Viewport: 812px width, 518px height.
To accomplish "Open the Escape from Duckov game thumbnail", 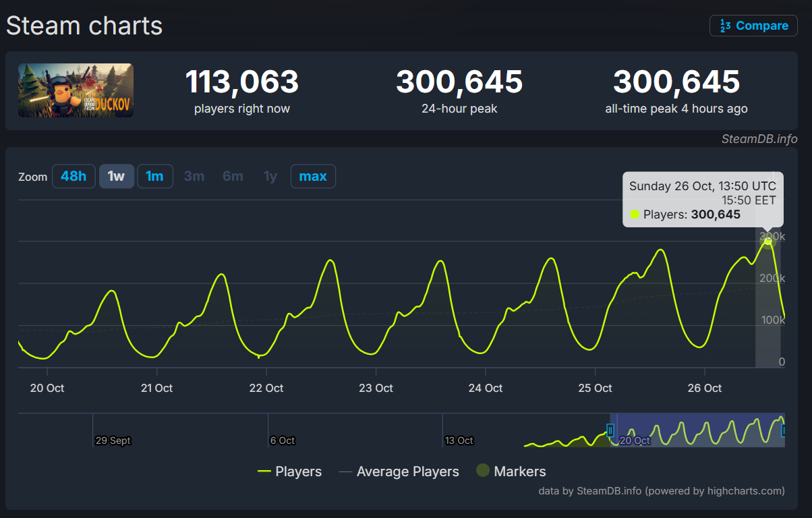I will [x=76, y=90].
